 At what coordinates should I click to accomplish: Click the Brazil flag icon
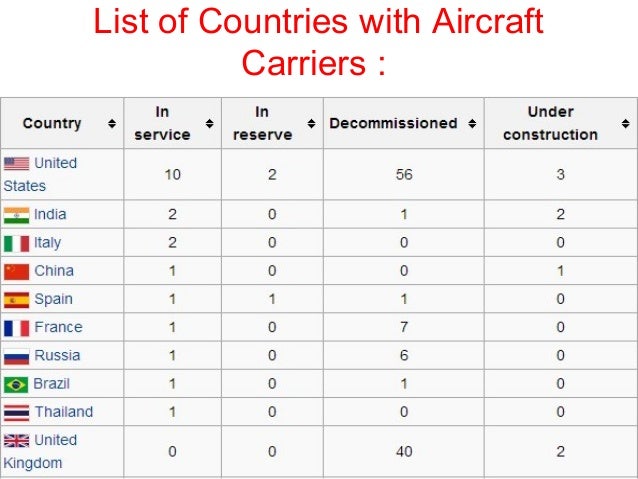(x=17, y=383)
